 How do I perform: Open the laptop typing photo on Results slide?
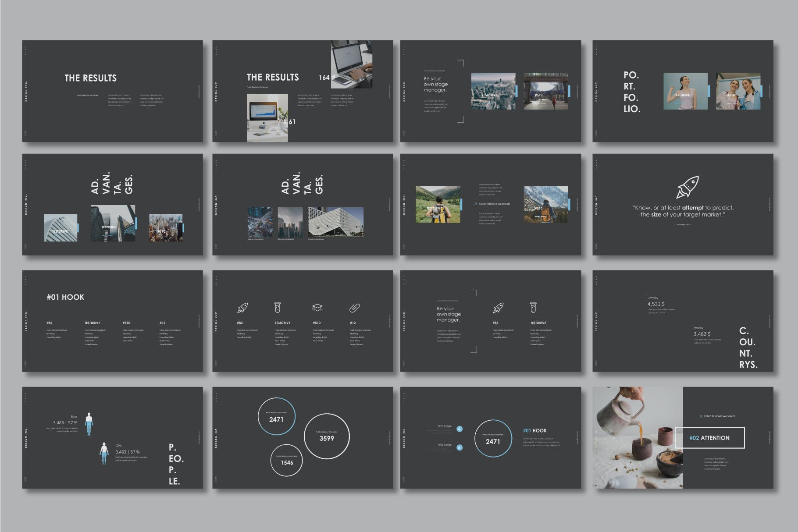pos(352,64)
